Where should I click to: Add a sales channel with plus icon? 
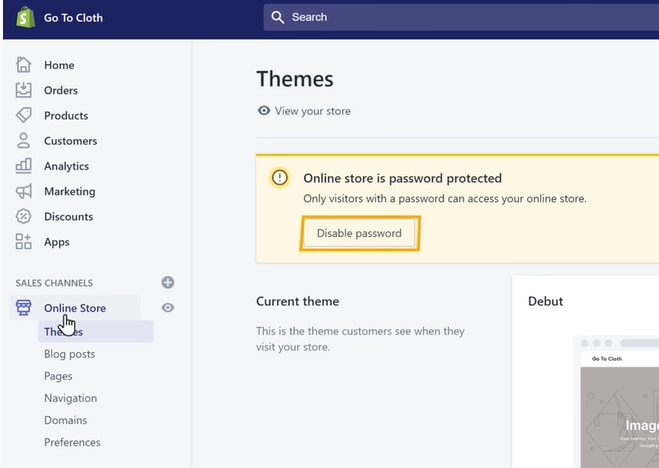coord(168,282)
